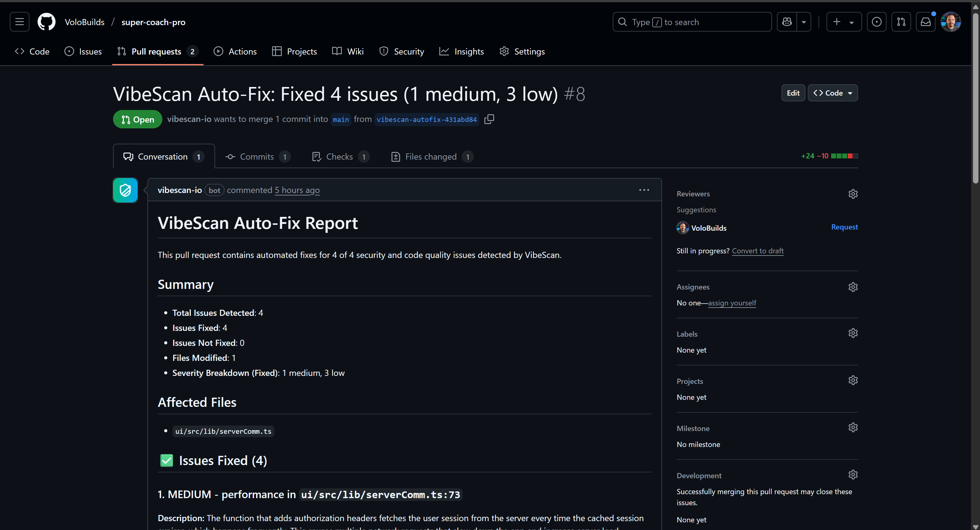The height and width of the screenshot is (530, 980).
Task: Click the ui/src/lib/serverComm.ts file name
Action: click(x=223, y=431)
